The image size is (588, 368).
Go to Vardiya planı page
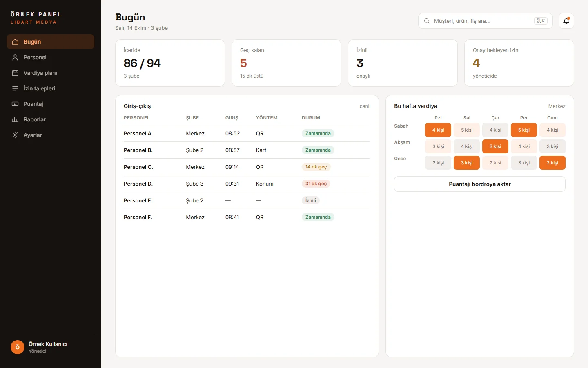(50, 73)
